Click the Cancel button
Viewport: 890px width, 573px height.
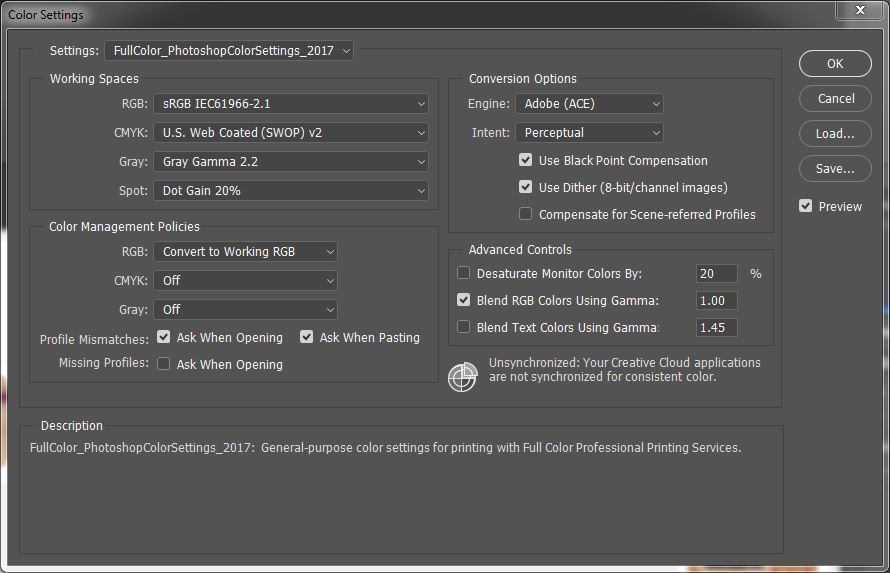(835, 99)
